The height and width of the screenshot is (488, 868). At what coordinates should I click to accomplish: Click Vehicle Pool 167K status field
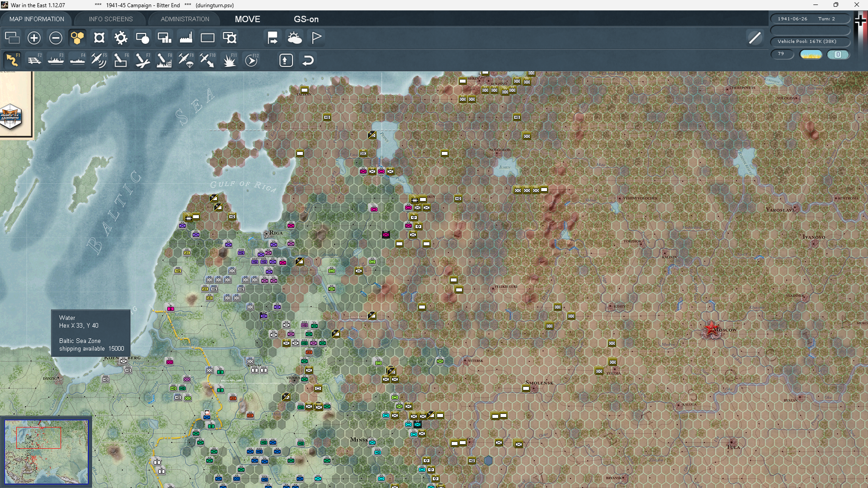[x=810, y=42]
